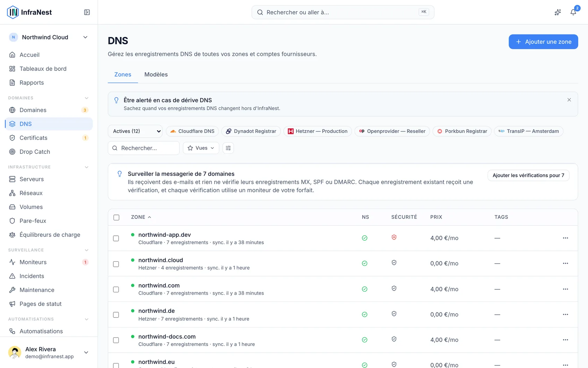
Task: Click the Moniteurs pulse icon
Action: coord(12,262)
